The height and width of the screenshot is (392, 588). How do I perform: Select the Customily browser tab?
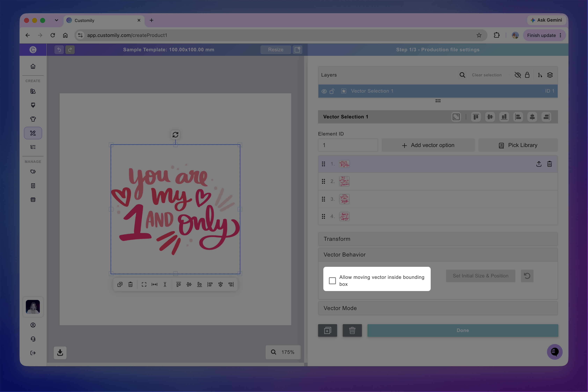click(x=104, y=21)
